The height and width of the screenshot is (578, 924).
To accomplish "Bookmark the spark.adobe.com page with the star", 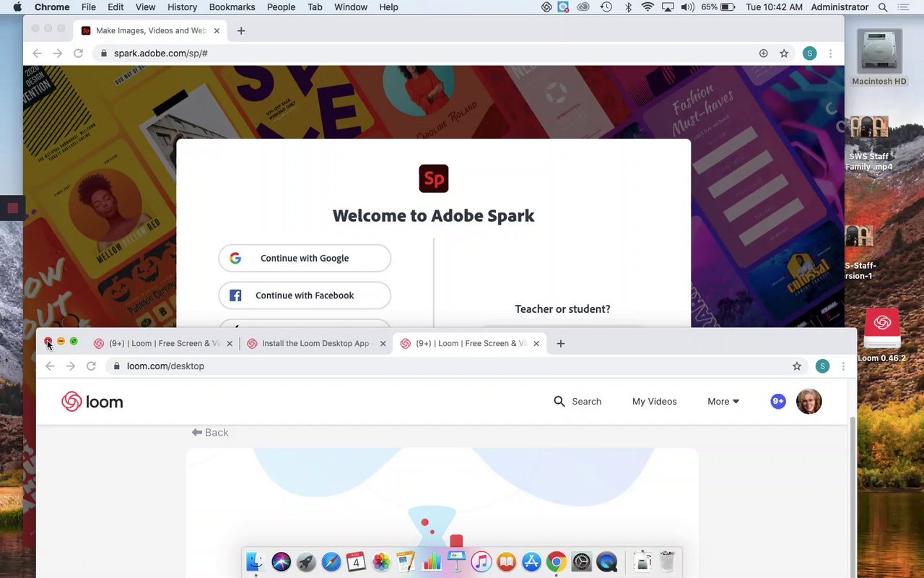I will coord(784,53).
